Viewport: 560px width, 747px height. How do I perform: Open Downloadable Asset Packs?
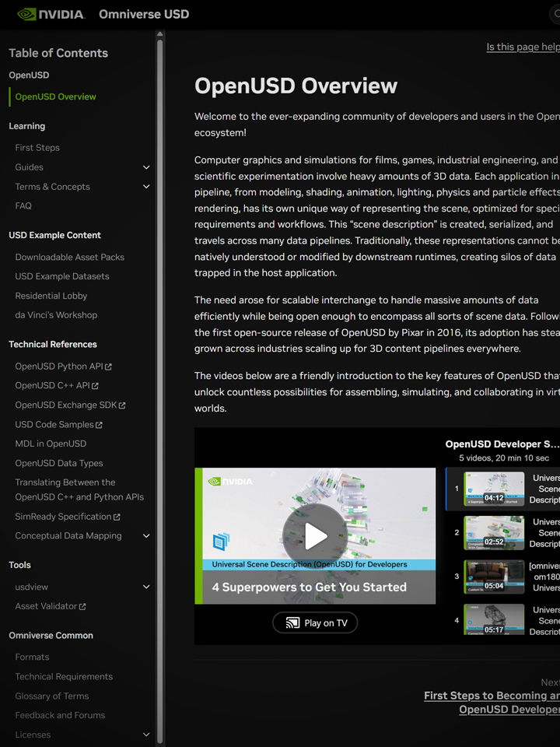69,258
